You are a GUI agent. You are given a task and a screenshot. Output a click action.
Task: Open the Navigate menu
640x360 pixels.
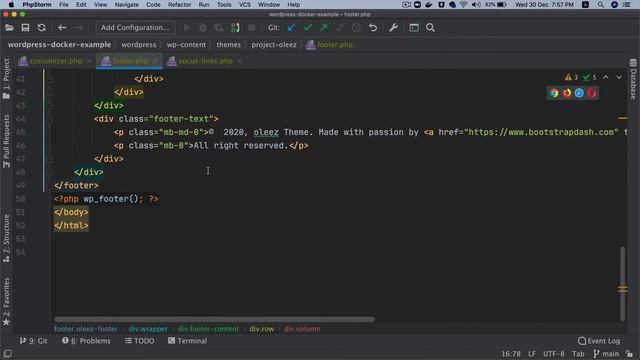point(127,4)
